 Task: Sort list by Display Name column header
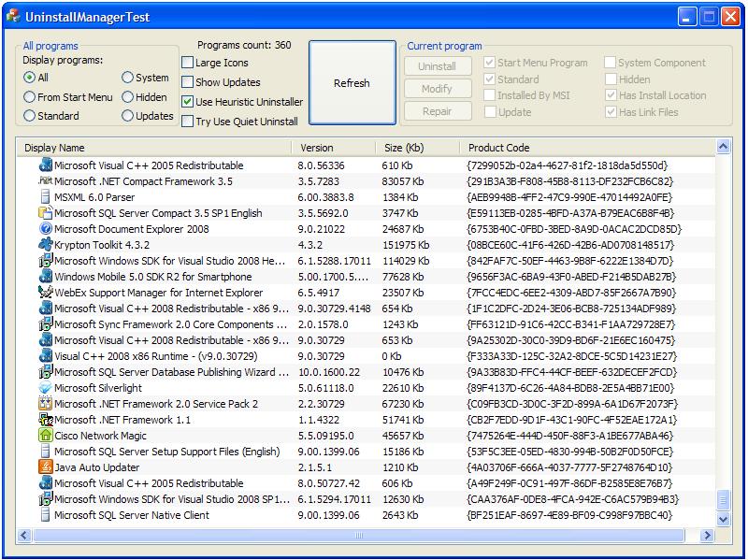153,148
